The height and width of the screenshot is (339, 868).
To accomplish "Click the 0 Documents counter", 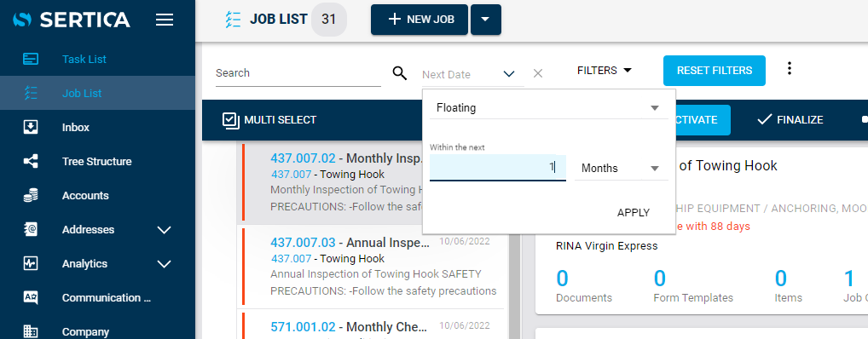I will tap(584, 286).
